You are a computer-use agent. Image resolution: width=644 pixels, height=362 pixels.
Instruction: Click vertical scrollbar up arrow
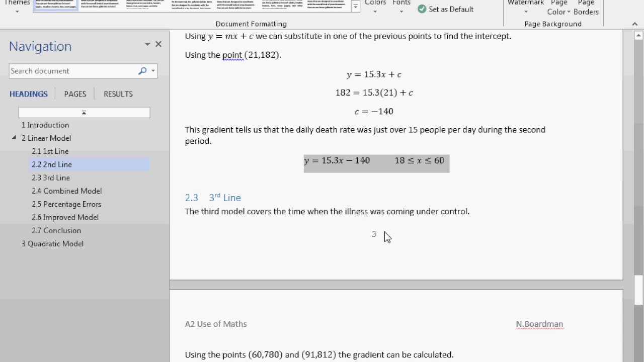click(638, 36)
